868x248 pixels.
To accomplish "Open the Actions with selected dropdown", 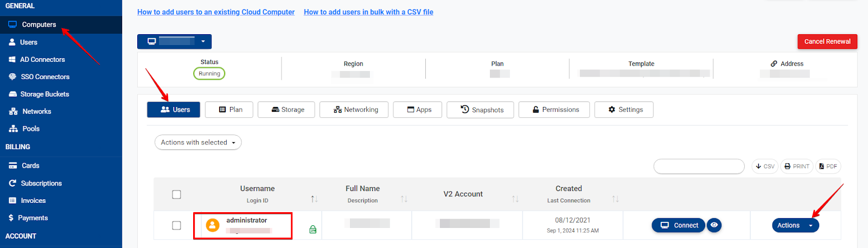I will point(198,142).
